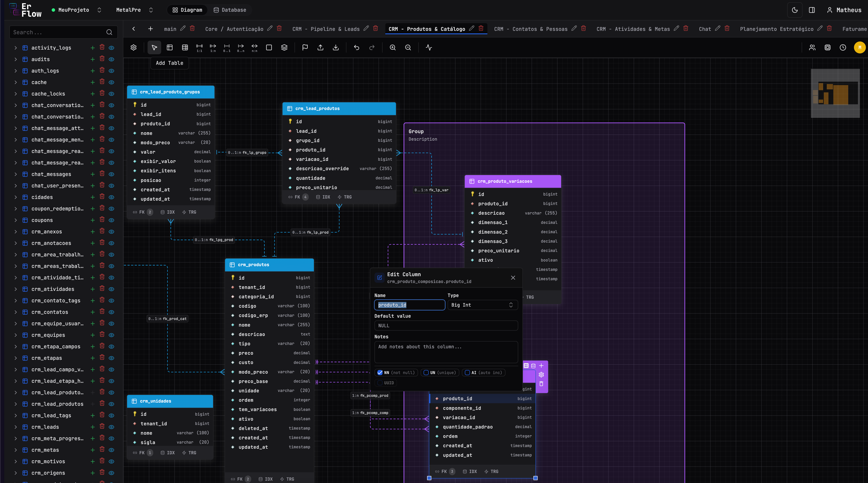The width and height of the screenshot is (868, 483).
Task: Click the download/import icon in toolbar
Action: 336,47
